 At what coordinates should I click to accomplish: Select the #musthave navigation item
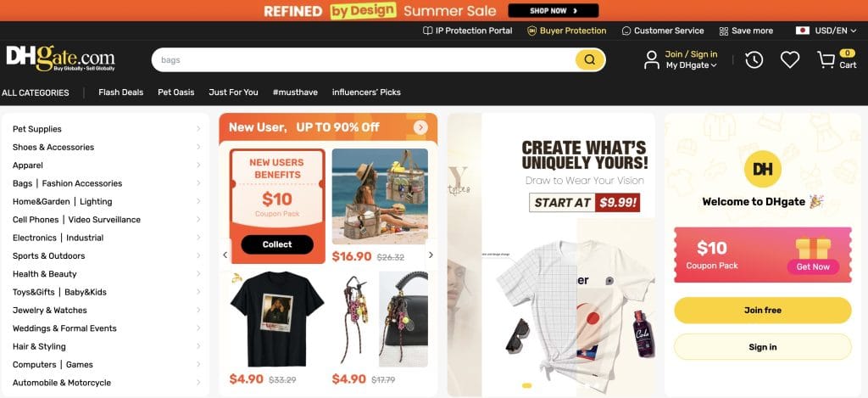[x=295, y=92]
